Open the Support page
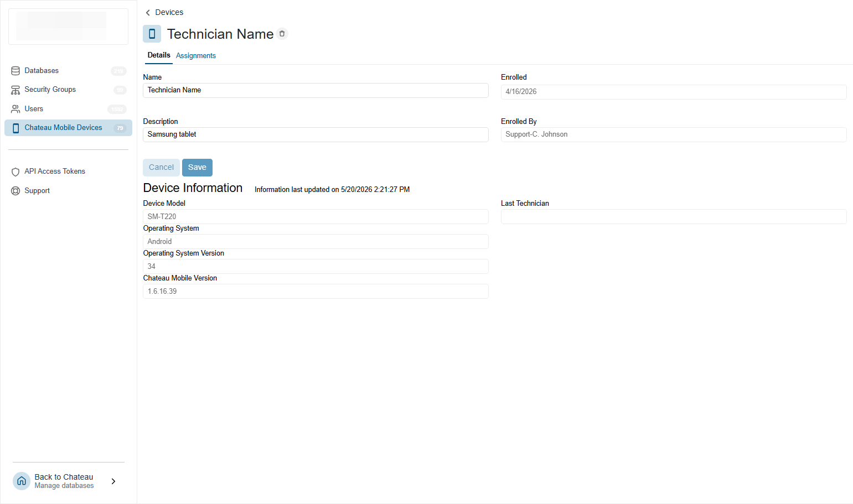This screenshot has height=504, width=853. click(68, 191)
